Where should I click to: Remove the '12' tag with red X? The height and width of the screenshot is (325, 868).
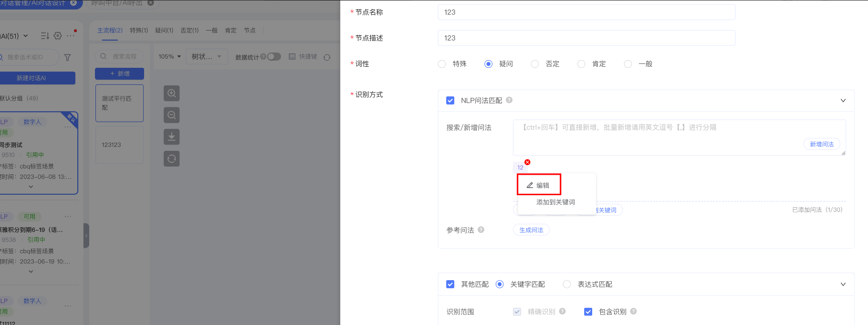click(x=527, y=162)
